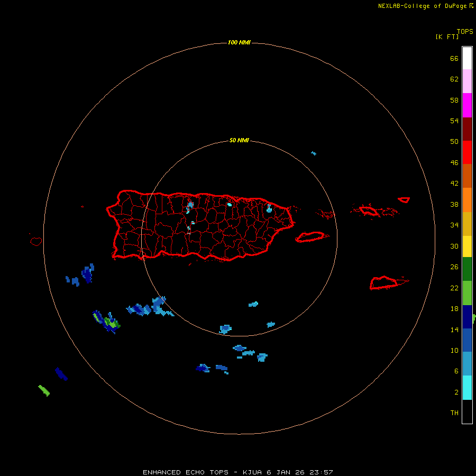Select the light blue legend band
The height and width of the screenshot is (476, 476).
point(467,364)
